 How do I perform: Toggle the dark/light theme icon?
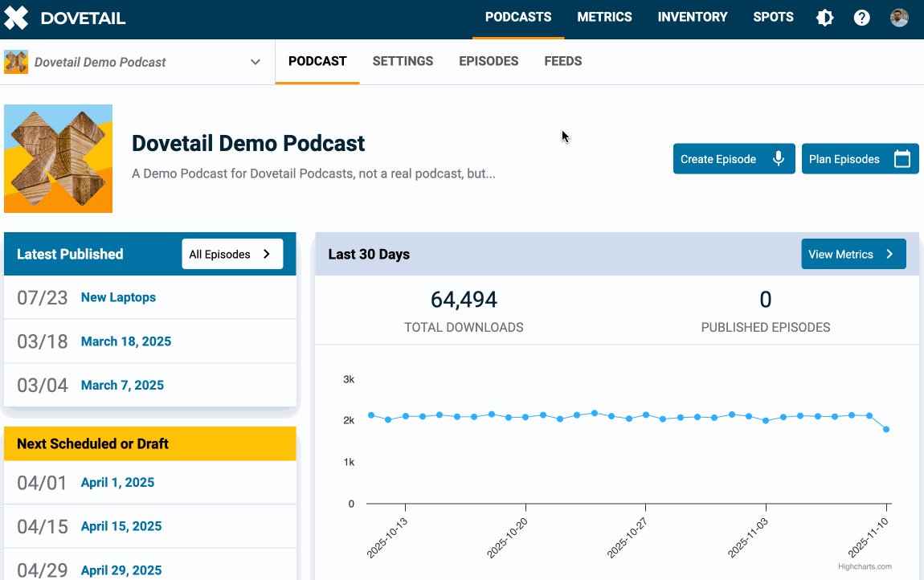[825, 18]
